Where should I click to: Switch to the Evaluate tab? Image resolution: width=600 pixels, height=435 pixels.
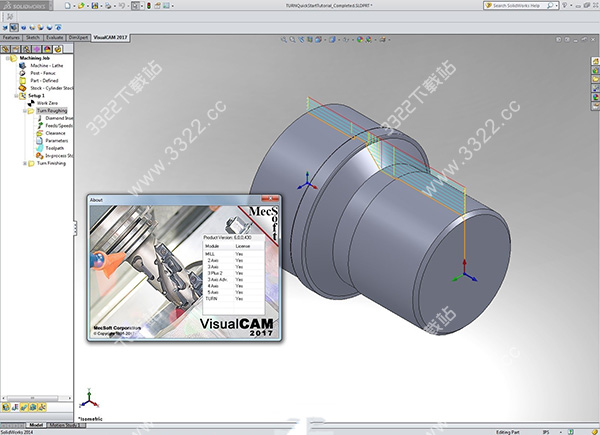(55, 37)
